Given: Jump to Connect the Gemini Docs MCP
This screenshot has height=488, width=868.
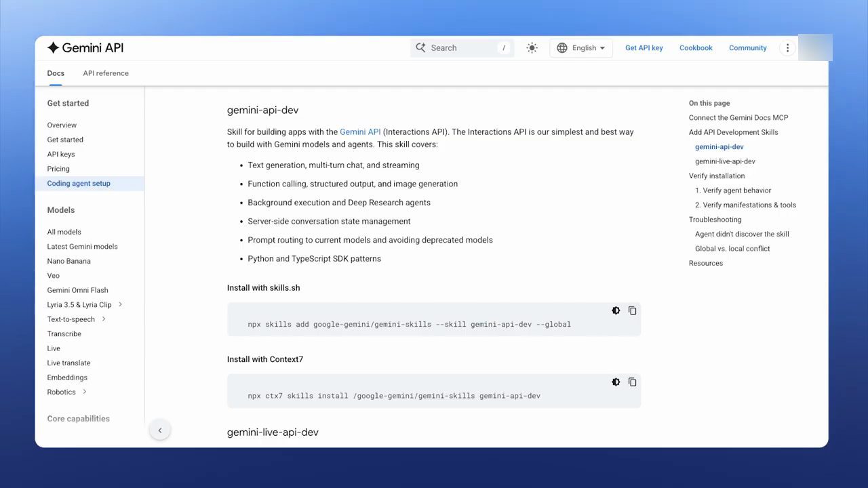Looking at the screenshot, I should [738, 118].
